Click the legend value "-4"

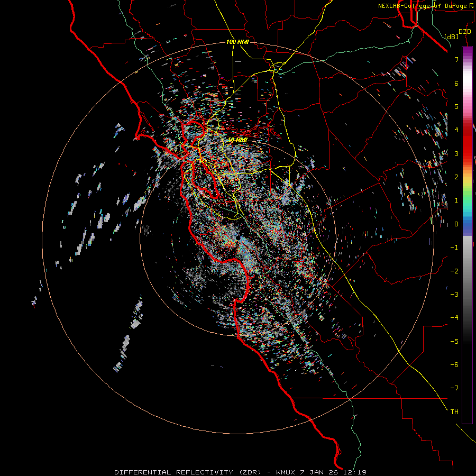point(454,317)
